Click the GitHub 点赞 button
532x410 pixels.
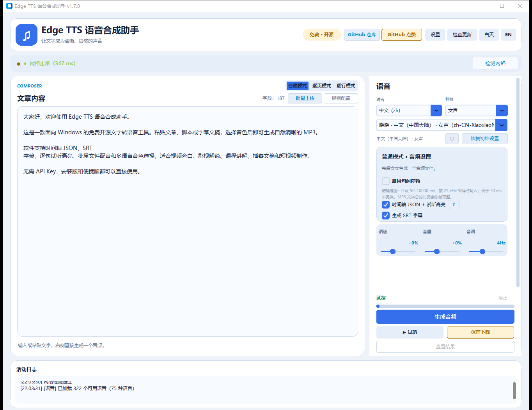coord(402,35)
